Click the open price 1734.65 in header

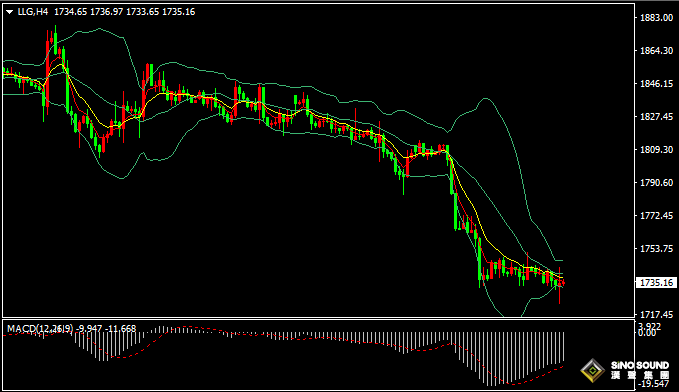click(x=70, y=12)
